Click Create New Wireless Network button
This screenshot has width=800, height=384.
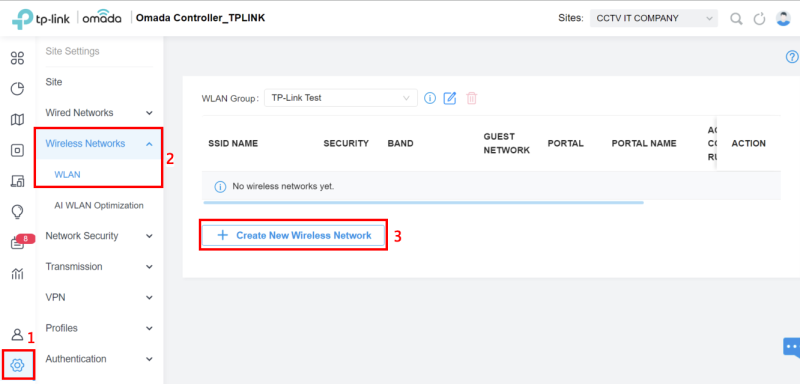pyautogui.click(x=293, y=236)
